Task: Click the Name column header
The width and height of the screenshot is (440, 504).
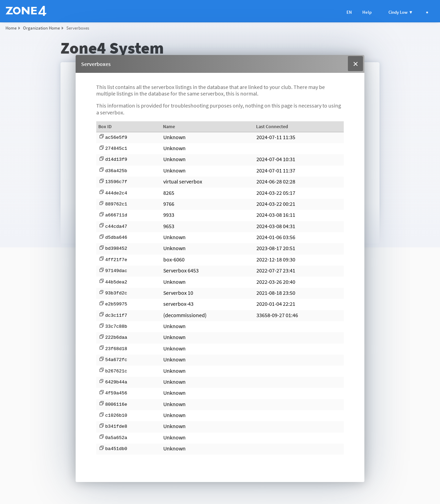Action: click(x=169, y=127)
